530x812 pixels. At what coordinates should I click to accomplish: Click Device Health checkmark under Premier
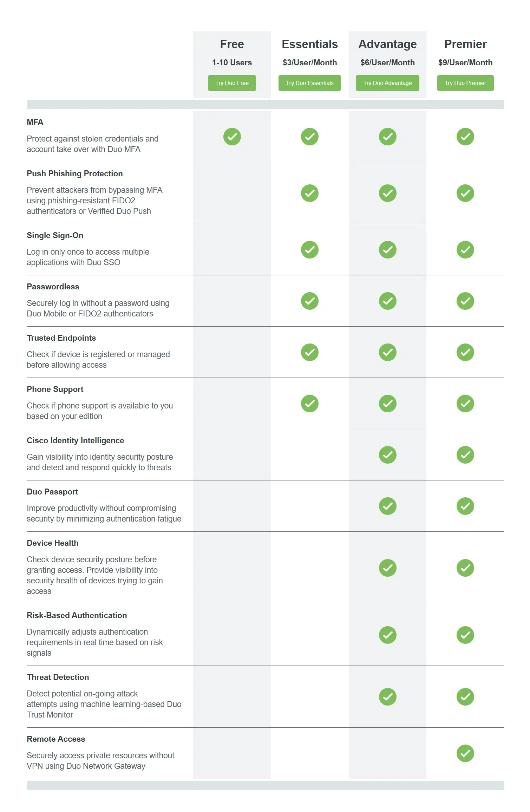(x=465, y=568)
